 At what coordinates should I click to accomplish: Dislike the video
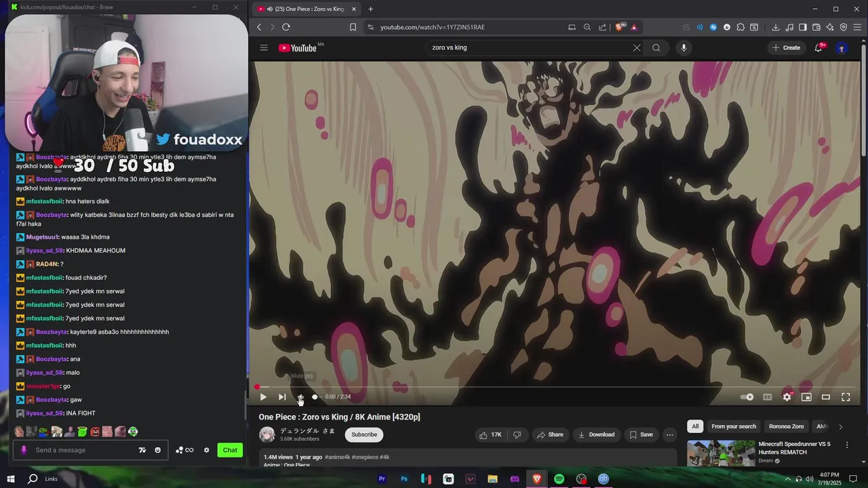(517, 434)
